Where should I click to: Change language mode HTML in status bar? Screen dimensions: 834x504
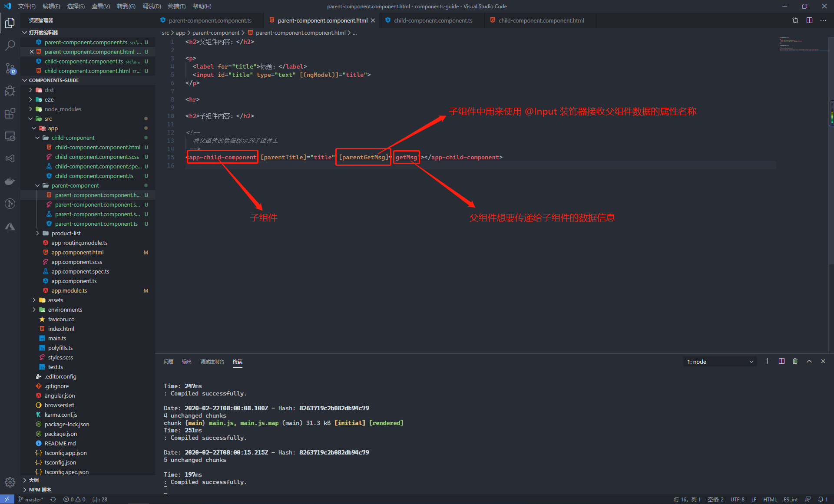click(x=770, y=499)
